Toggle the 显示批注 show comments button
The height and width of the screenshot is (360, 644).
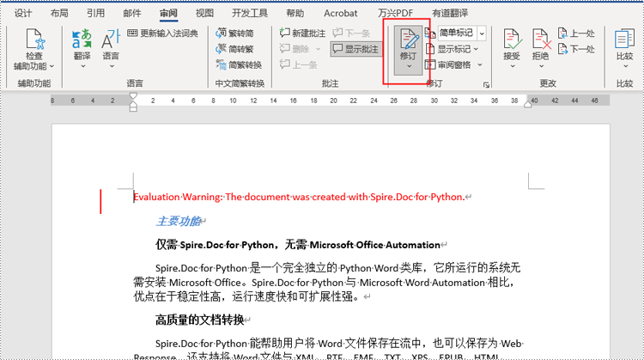point(355,49)
